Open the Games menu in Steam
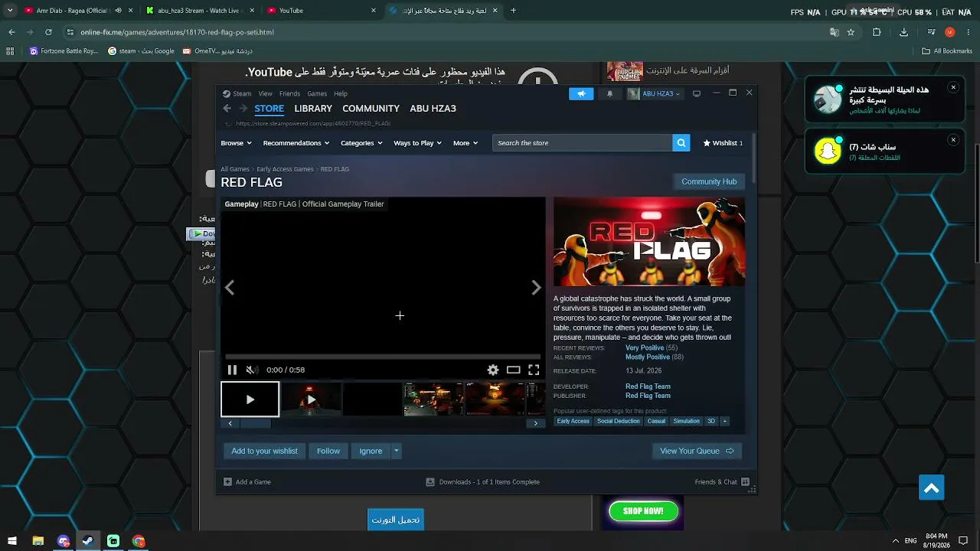This screenshot has width=980, height=551. tap(317, 93)
